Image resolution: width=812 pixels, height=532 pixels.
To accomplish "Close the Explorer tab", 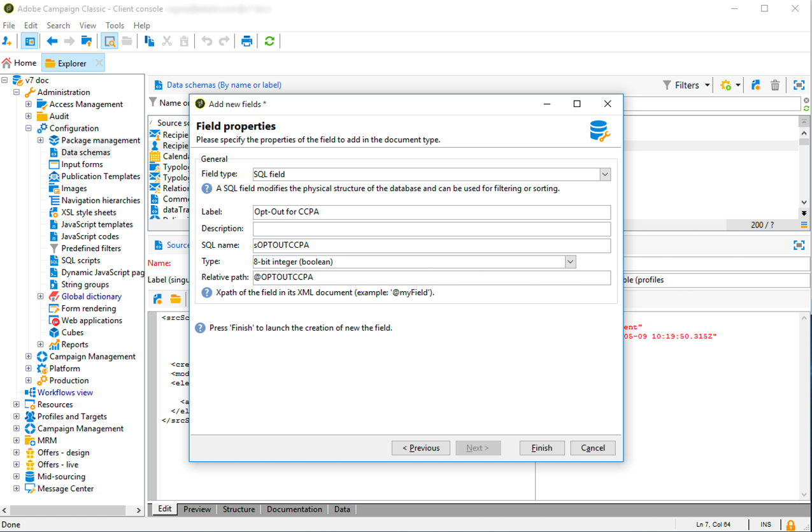I will [x=99, y=62].
